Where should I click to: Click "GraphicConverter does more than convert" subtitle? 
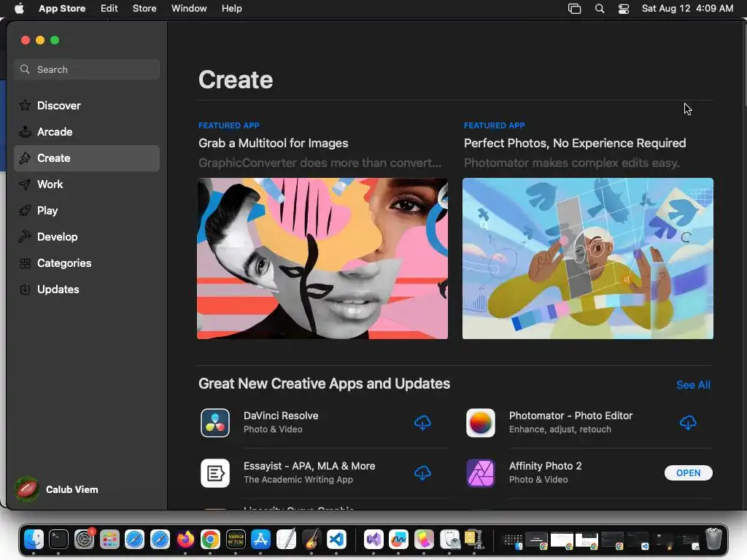coord(320,163)
